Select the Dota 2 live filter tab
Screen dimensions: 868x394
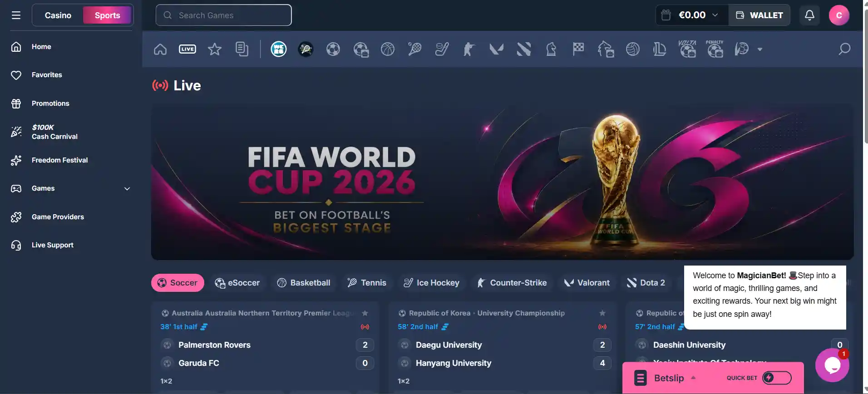(x=646, y=283)
